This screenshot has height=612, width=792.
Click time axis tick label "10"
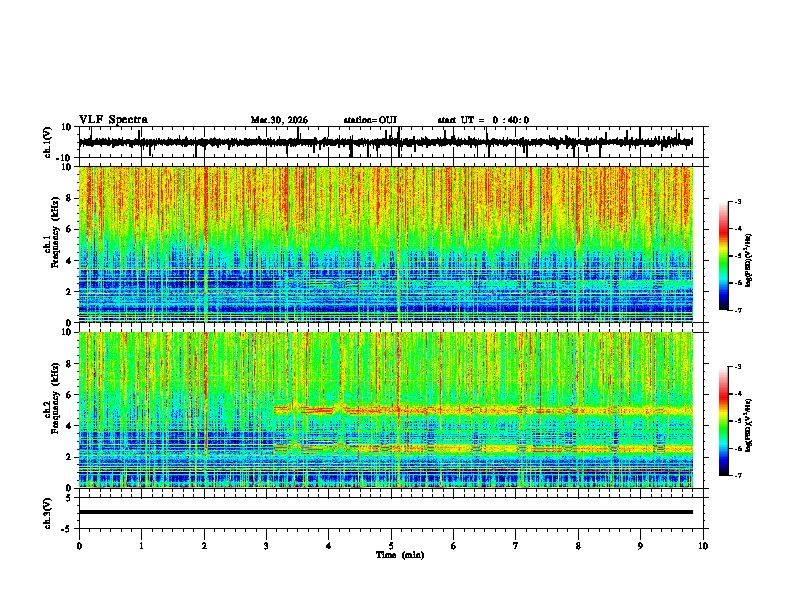(x=703, y=546)
